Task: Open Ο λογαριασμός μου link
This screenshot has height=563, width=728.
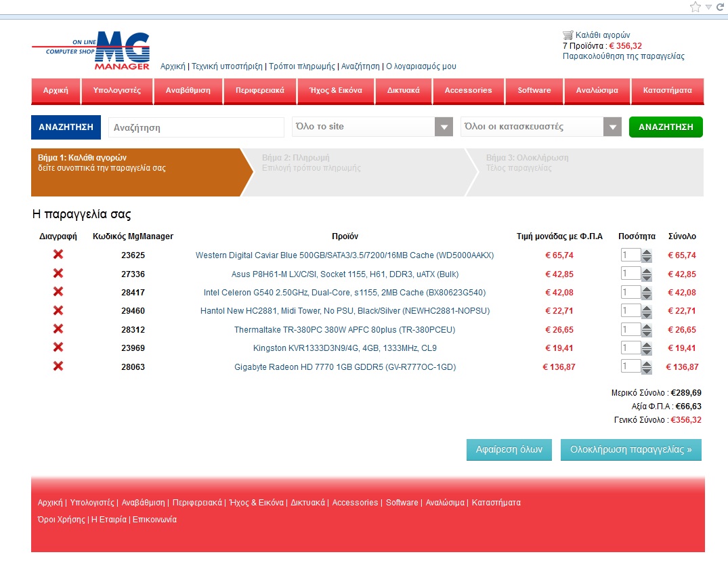Action: coord(421,66)
